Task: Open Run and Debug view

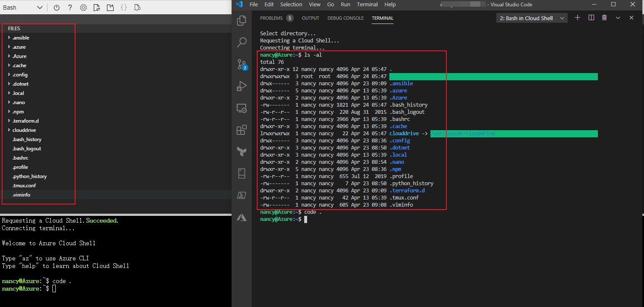Action: point(242,86)
